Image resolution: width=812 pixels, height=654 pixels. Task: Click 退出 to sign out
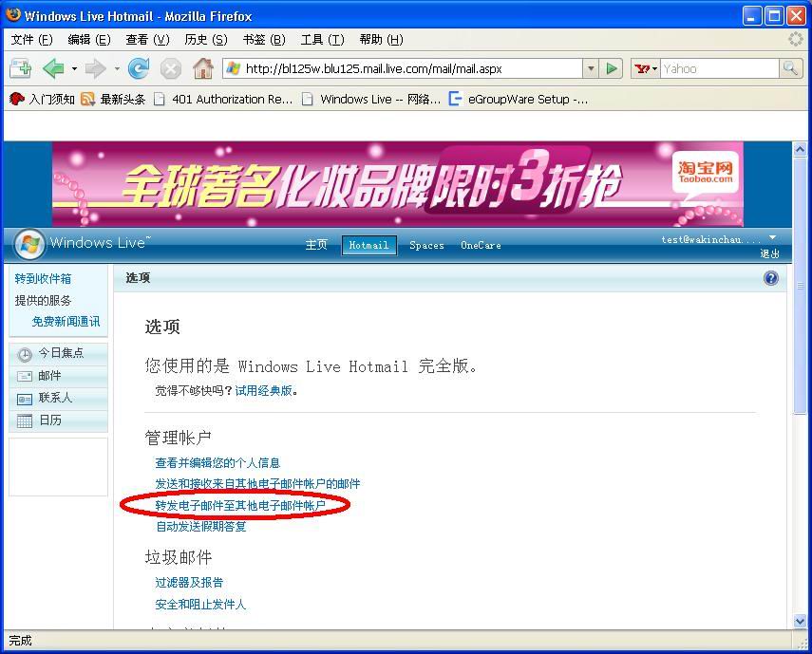pos(769,253)
